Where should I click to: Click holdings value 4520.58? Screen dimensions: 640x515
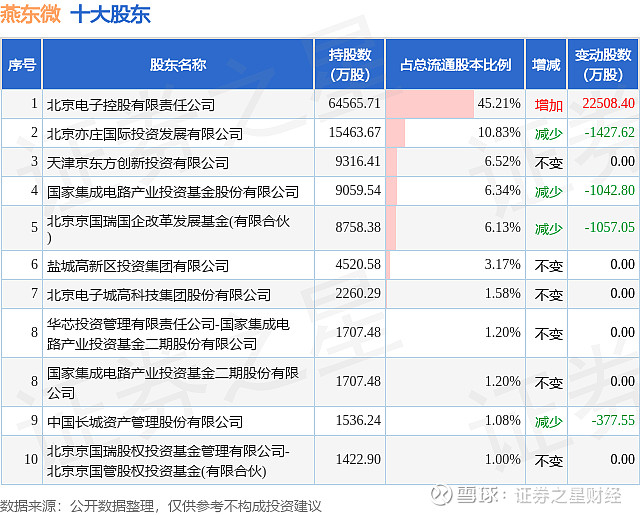358,264
